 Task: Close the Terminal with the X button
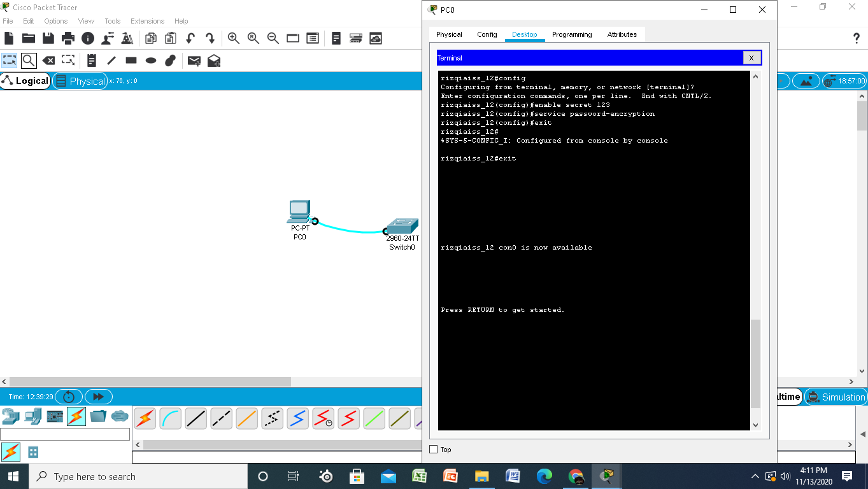point(751,58)
